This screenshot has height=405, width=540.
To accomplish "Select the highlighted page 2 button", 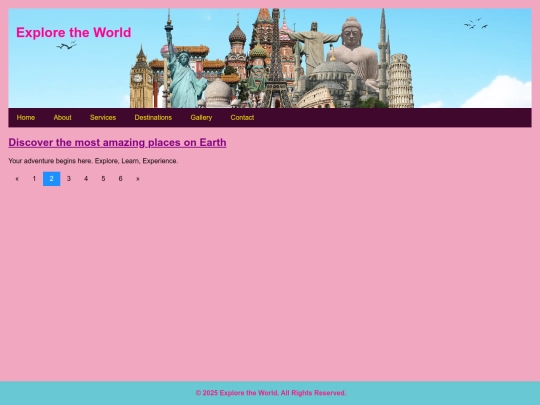I will click(51, 179).
